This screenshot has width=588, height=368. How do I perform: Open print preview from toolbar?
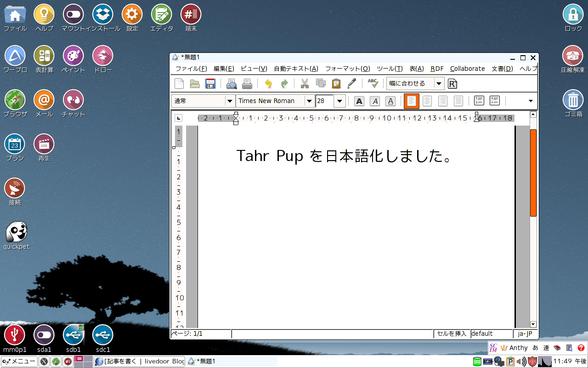[x=232, y=84]
